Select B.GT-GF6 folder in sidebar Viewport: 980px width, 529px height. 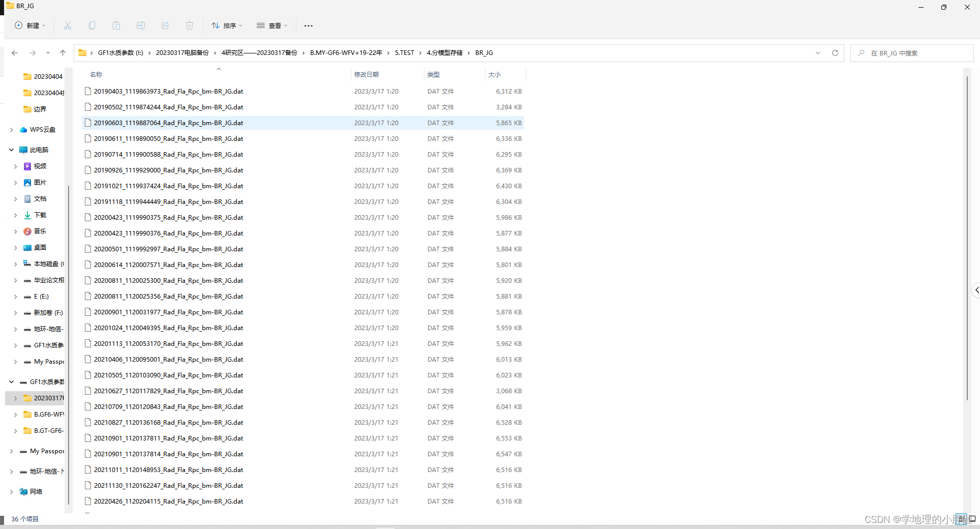(x=43, y=431)
